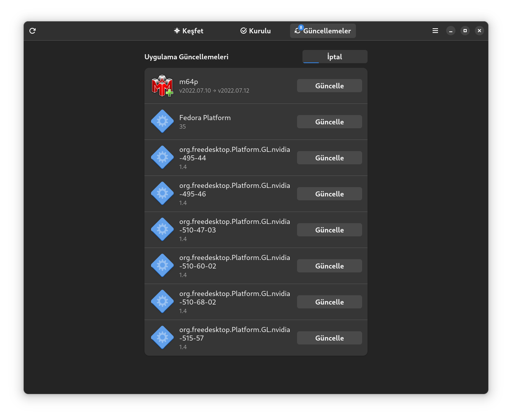Click the org.freedesktop.Platform.GL.nvidia-495-46 name
Viewport: 512px width, 420px height.
click(x=235, y=190)
